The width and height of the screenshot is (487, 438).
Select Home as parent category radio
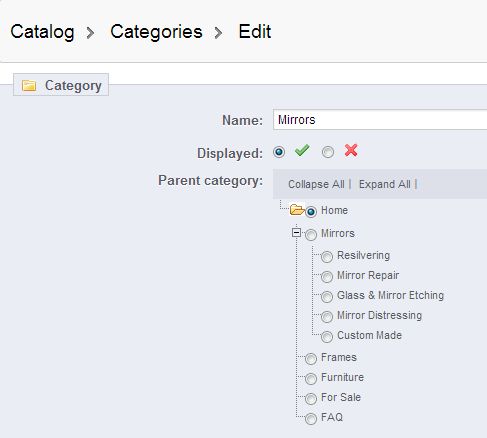pyautogui.click(x=311, y=211)
